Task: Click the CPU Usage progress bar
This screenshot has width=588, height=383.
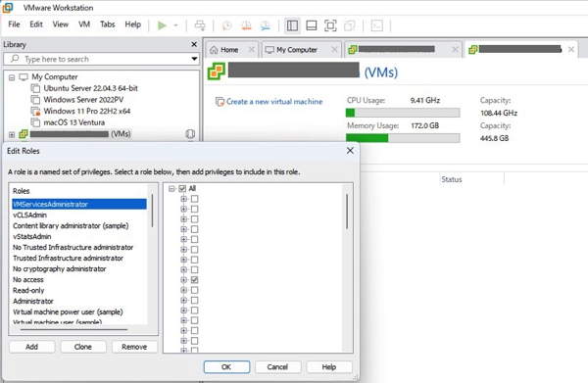Action: 403,113
